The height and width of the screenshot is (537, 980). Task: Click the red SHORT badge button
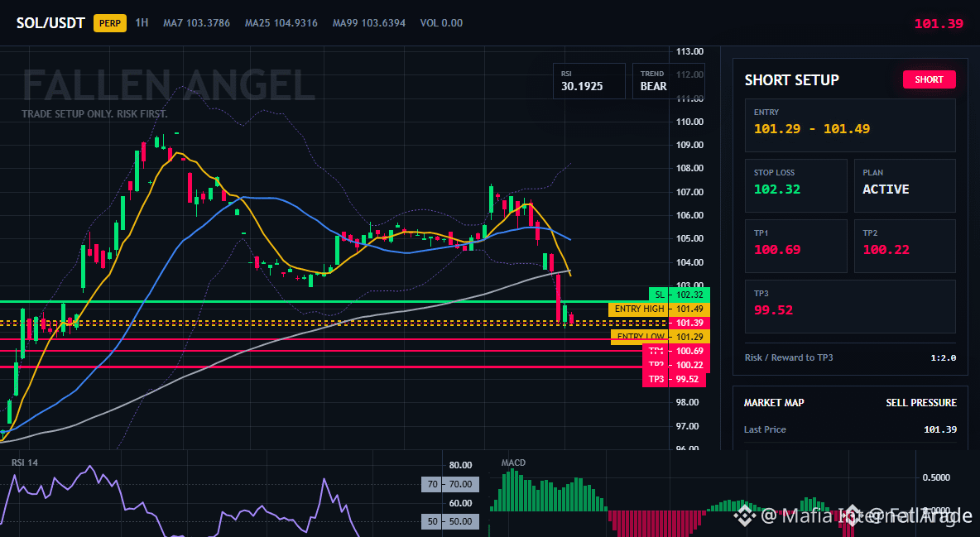[929, 79]
